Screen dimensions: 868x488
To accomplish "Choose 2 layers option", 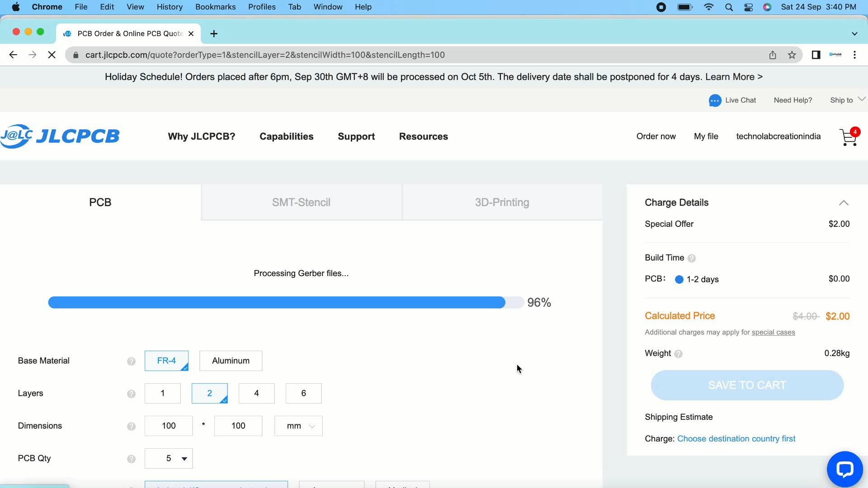I will click(x=210, y=394).
